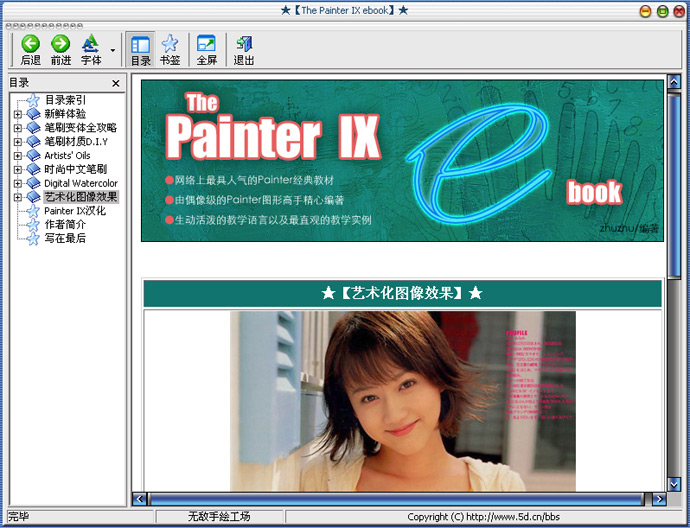Viewport: 690px width, 528px height.
Task: Go forward with the 前进 button
Action: (x=61, y=50)
